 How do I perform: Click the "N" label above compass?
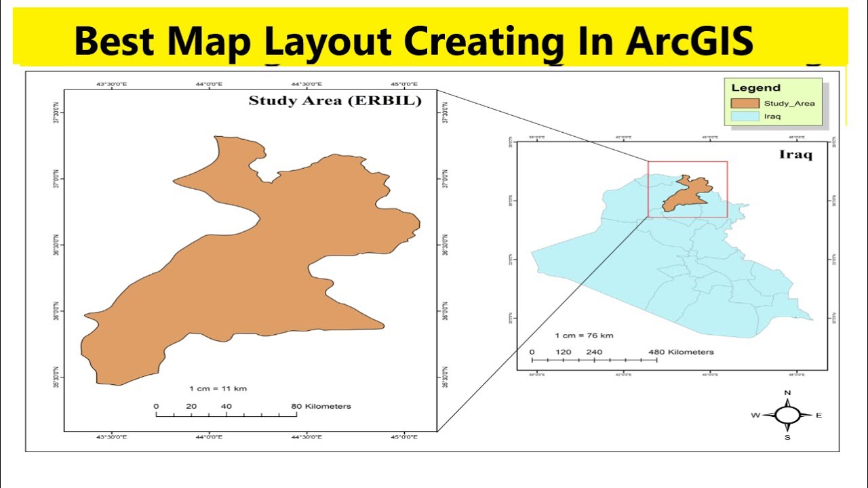(x=787, y=393)
